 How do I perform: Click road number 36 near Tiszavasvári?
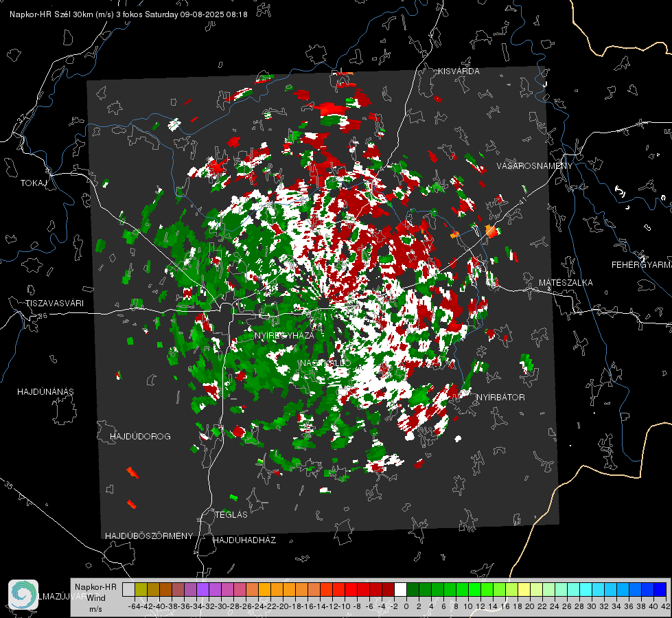43,316
